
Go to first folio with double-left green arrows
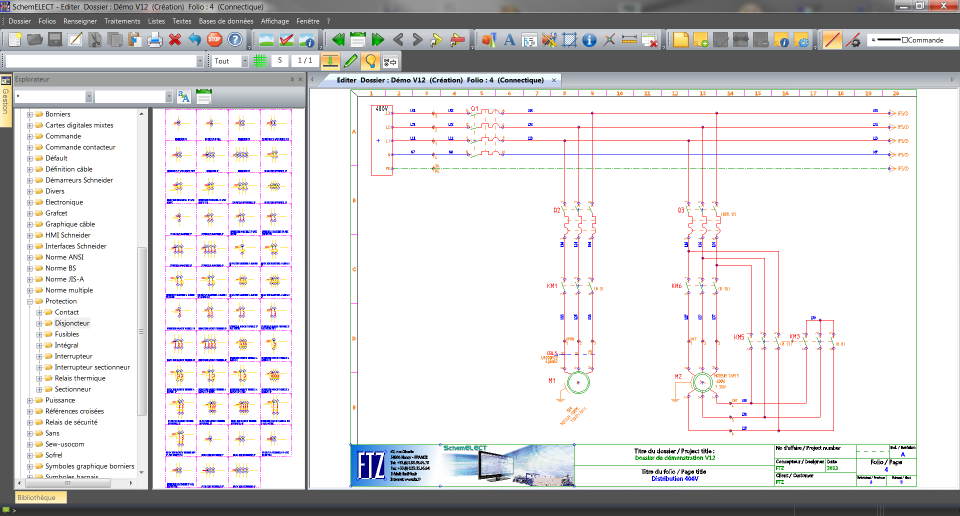tap(338, 40)
